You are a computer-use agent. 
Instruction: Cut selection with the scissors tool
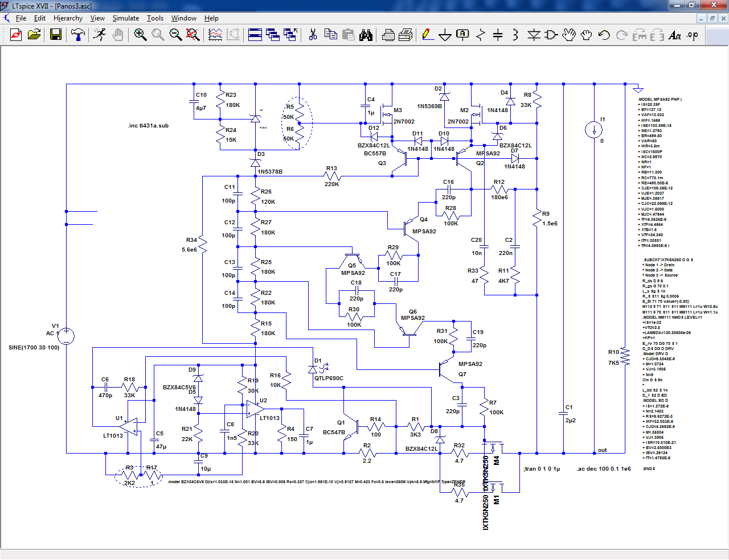pos(313,35)
